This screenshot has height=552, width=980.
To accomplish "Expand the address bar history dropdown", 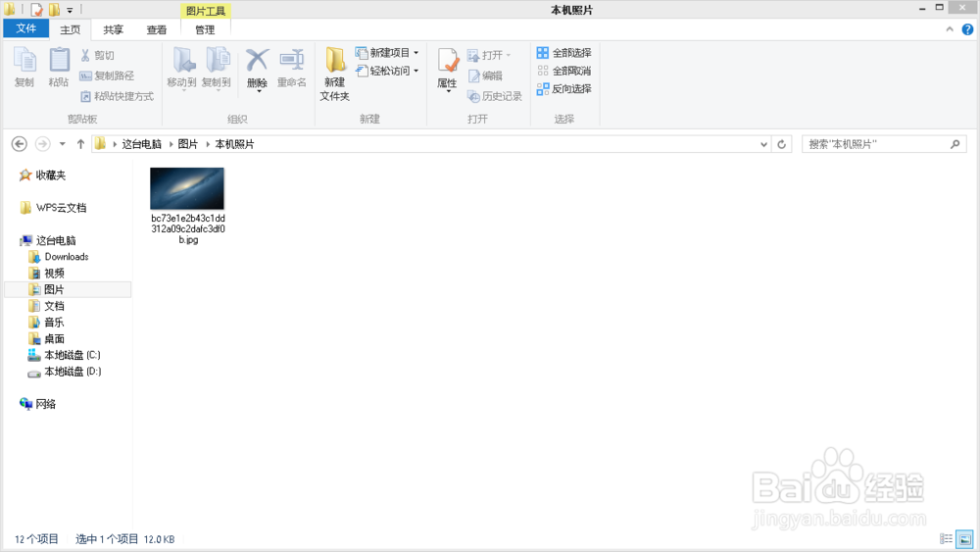I will click(763, 144).
